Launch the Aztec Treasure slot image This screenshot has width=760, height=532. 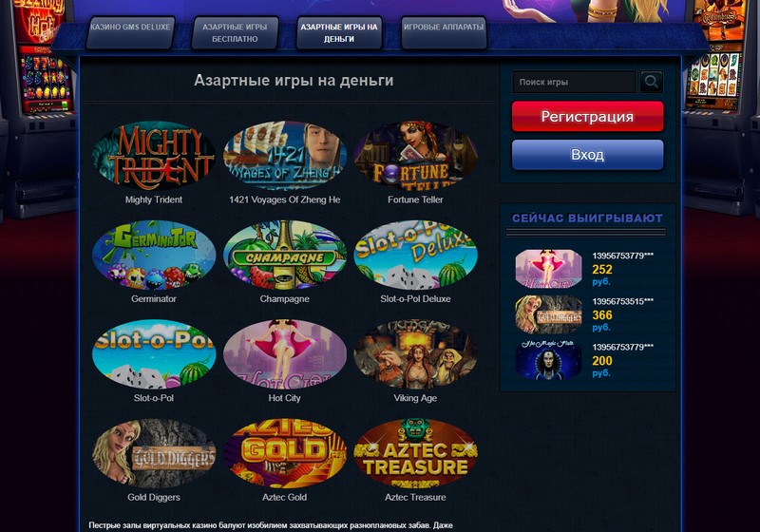[x=415, y=453]
